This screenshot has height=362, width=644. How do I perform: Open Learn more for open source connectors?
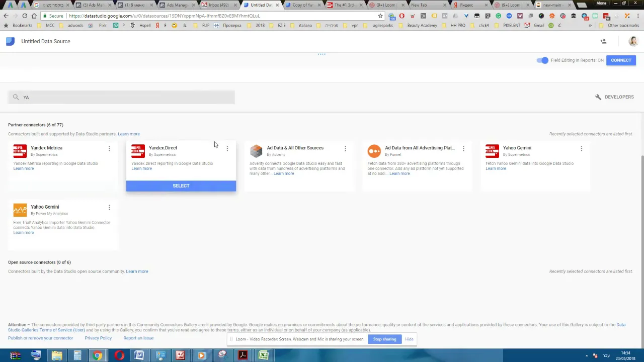pyautogui.click(x=137, y=271)
